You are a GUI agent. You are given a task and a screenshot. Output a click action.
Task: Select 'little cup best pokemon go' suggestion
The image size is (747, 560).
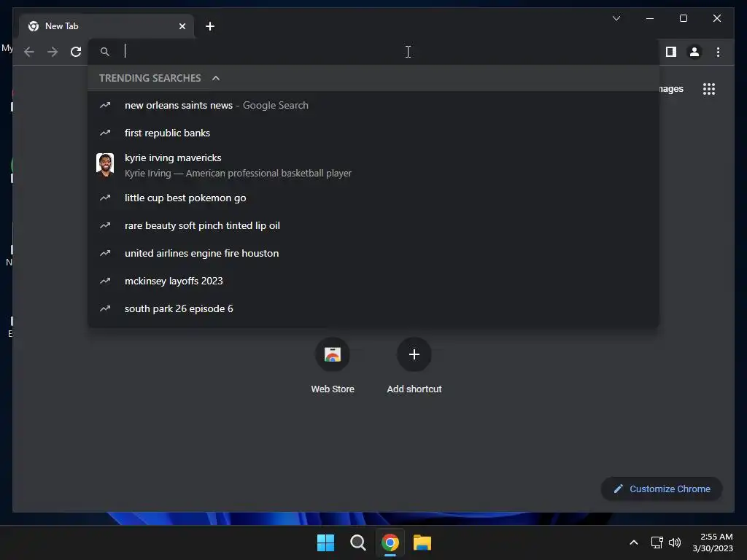click(x=373, y=198)
